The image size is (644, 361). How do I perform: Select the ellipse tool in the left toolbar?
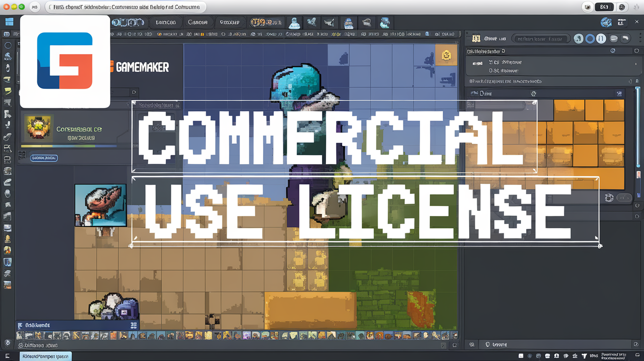tap(8, 45)
